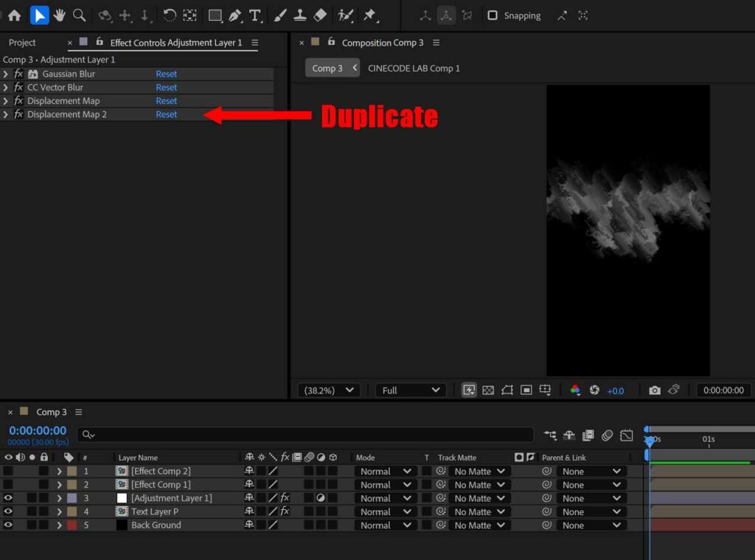Hide the Back Ground layer
Screen dimensions: 755x560
click(x=8, y=525)
